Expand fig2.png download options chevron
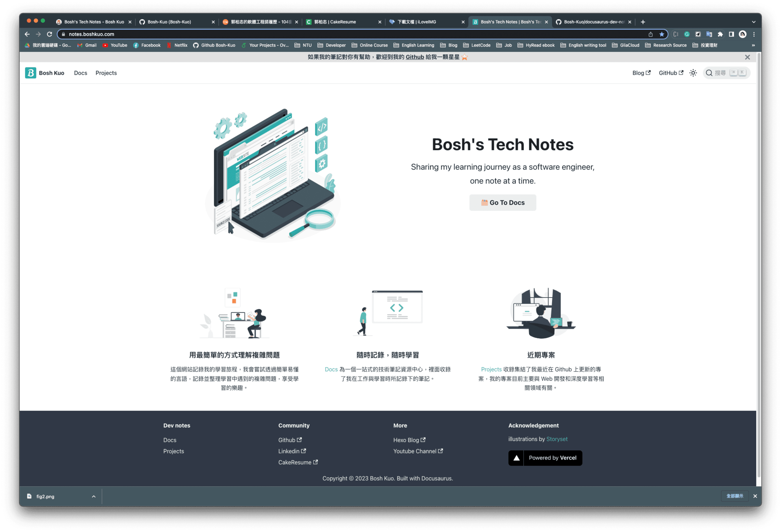 (x=94, y=496)
